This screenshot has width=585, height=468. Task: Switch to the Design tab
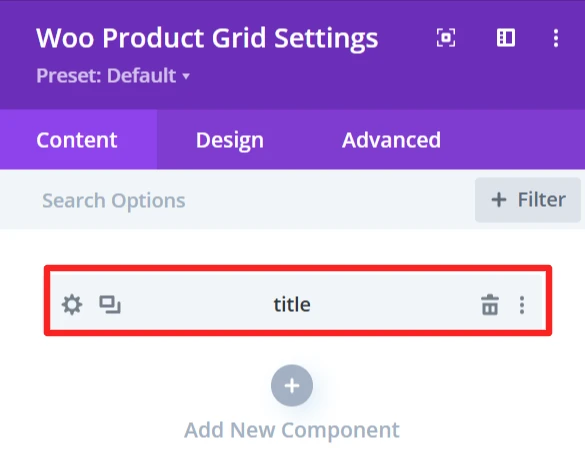click(x=230, y=140)
